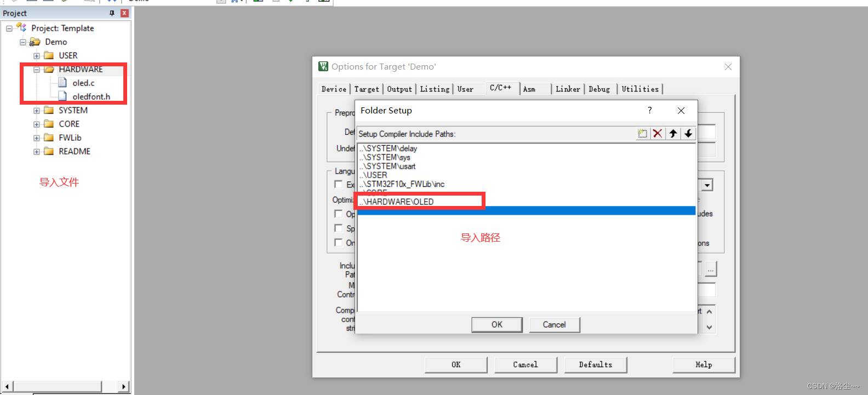The width and height of the screenshot is (868, 395).
Task: Click the right scroll arrow of the Project panel
Action: (x=124, y=387)
